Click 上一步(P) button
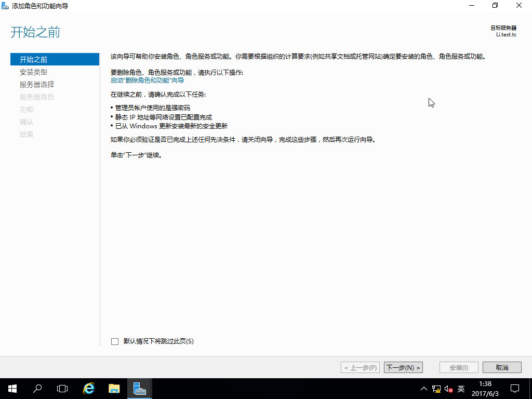The height and width of the screenshot is (399, 532). coord(360,367)
